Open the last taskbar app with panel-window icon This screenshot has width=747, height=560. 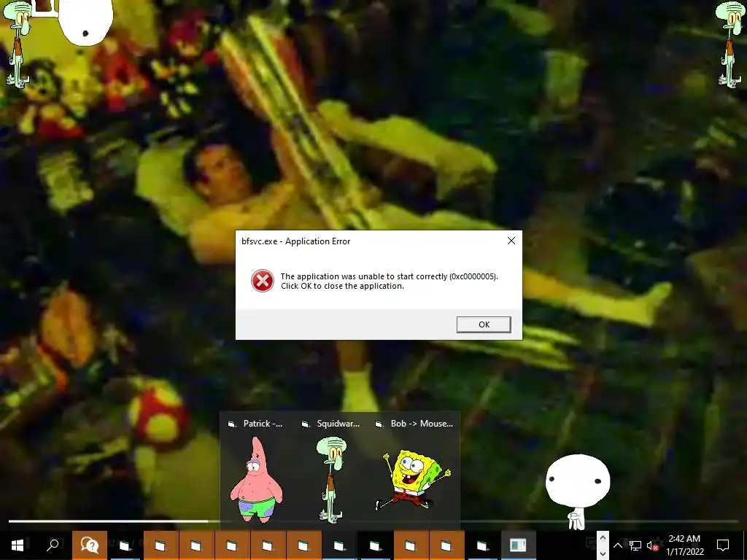[x=519, y=545]
